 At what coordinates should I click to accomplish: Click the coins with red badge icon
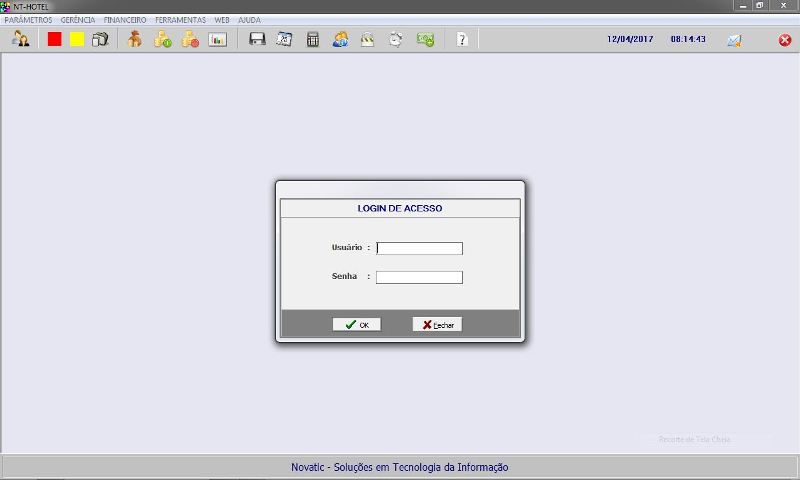point(190,40)
